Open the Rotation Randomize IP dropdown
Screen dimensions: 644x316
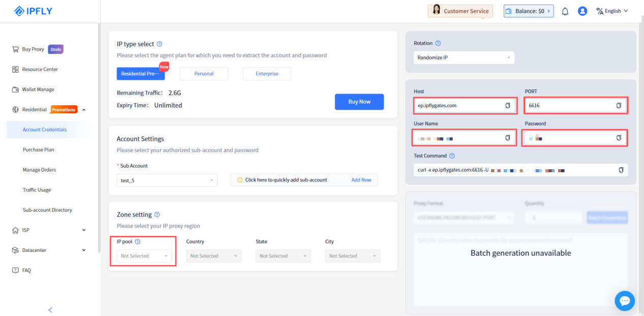(464, 58)
